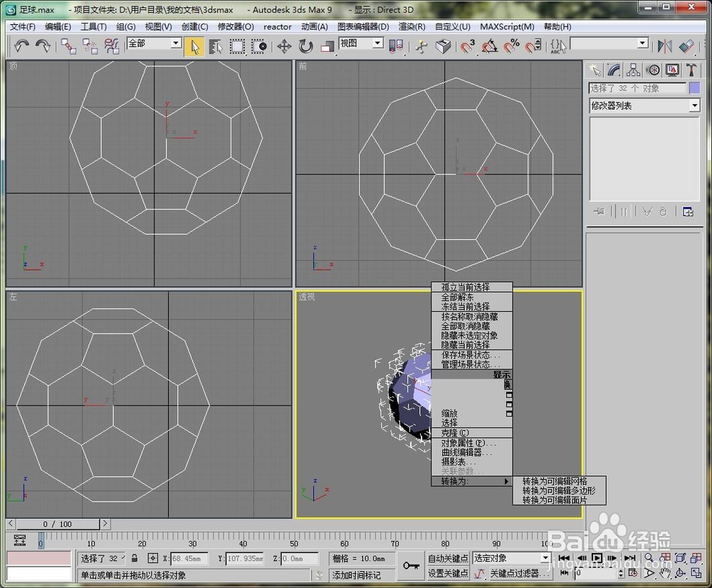Click Maximize Viewport Toggle icon
Viewport: 712px width, 588px height.
tap(696, 574)
